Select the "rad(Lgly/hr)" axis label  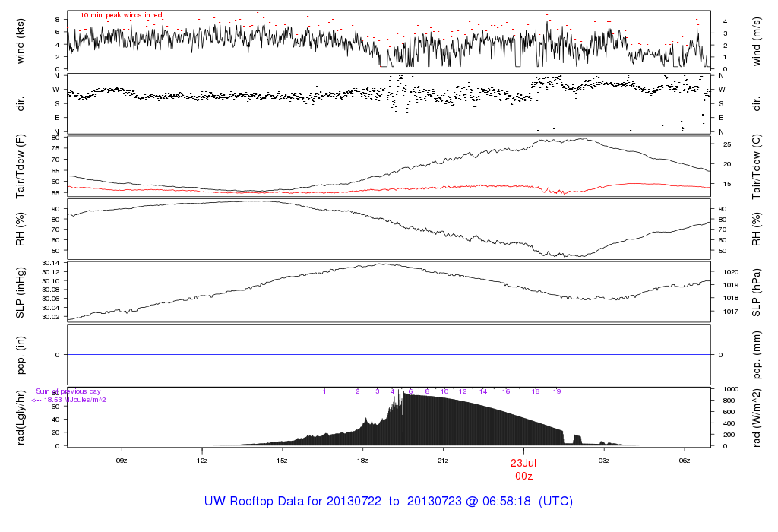tap(21, 417)
